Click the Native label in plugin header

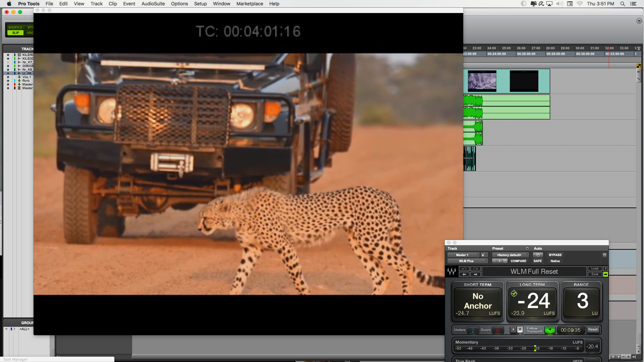click(x=555, y=261)
